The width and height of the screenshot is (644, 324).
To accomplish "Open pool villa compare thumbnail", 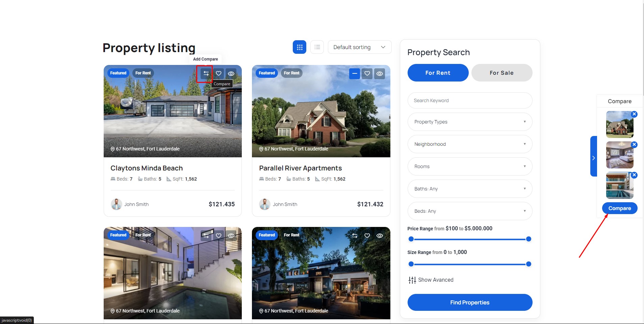I will click(x=620, y=185).
